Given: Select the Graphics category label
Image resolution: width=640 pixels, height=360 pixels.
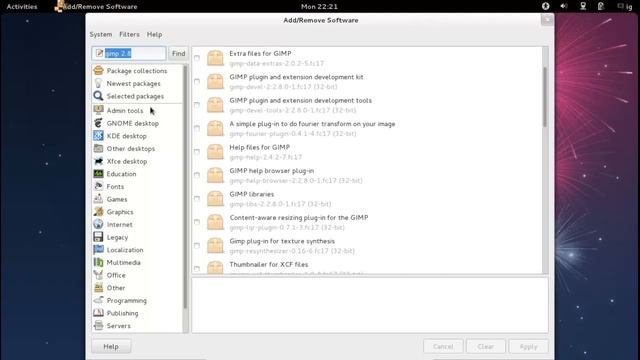Looking at the screenshot, I should click(x=120, y=212).
